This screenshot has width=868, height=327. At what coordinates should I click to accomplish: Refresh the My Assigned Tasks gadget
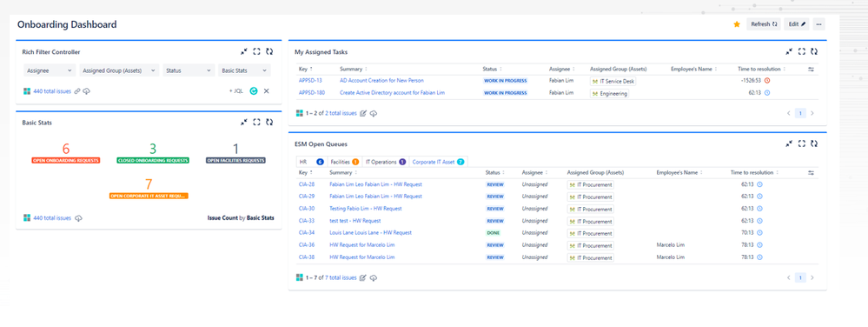[x=814, y=51]
